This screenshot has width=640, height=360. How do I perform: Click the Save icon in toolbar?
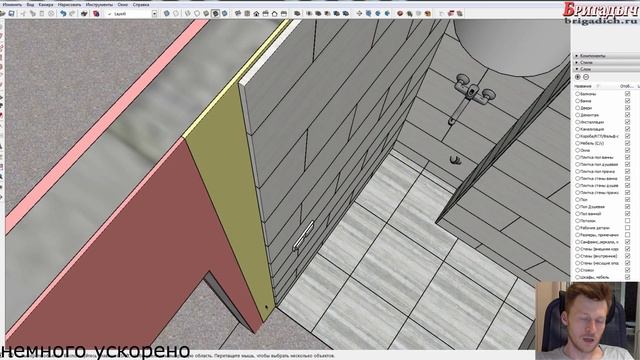(x=11, y=13)
